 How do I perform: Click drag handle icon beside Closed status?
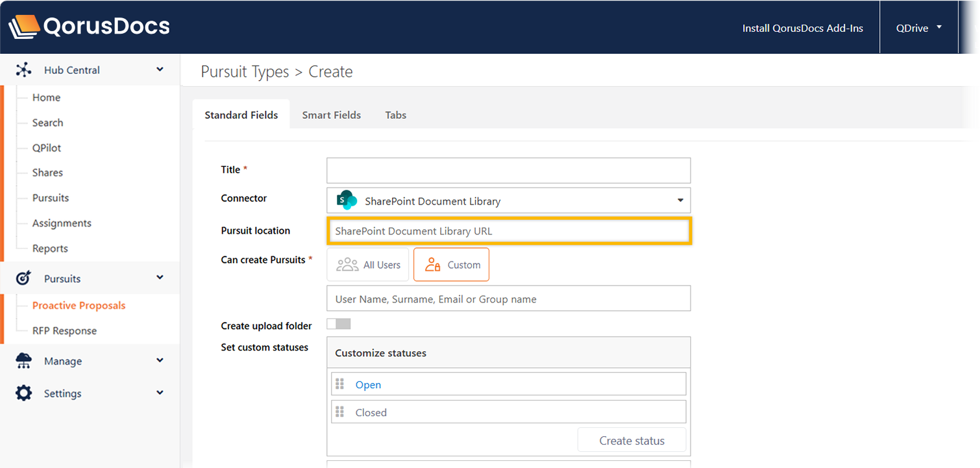[x=339, y=412]
